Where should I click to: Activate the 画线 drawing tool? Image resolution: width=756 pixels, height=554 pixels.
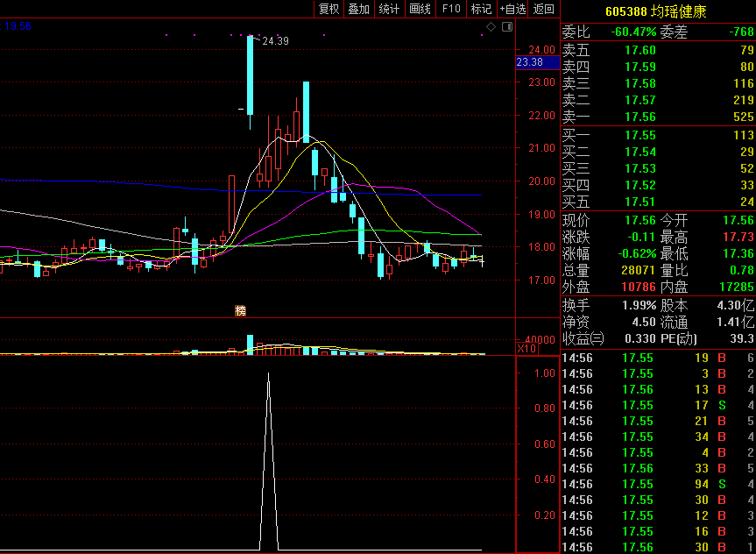(x=420, y=9)
